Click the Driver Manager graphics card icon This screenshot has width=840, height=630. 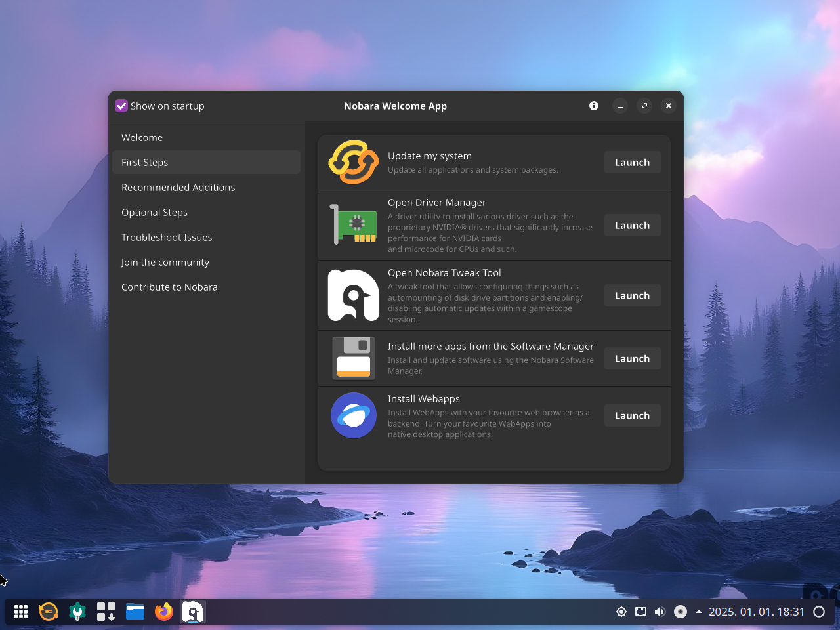[354, 224]
